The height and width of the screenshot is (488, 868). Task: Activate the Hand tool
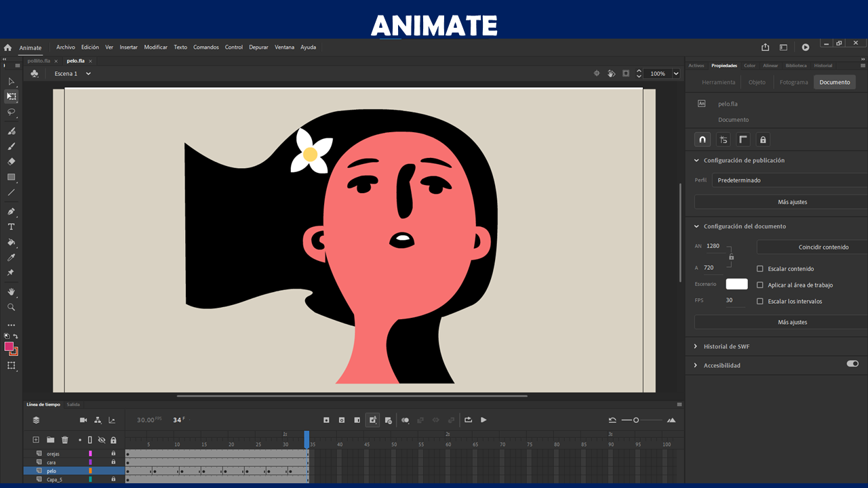[x=12, y=291]
